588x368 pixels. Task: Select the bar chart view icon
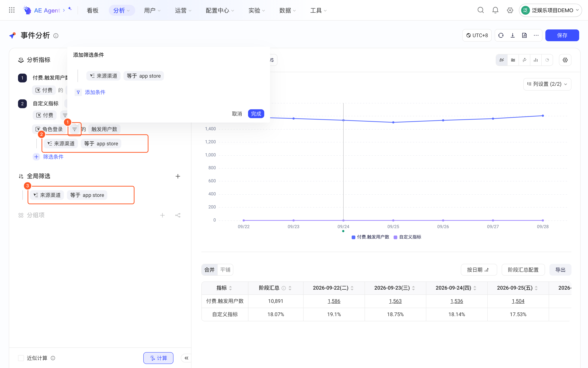click(x=535, y=60)
